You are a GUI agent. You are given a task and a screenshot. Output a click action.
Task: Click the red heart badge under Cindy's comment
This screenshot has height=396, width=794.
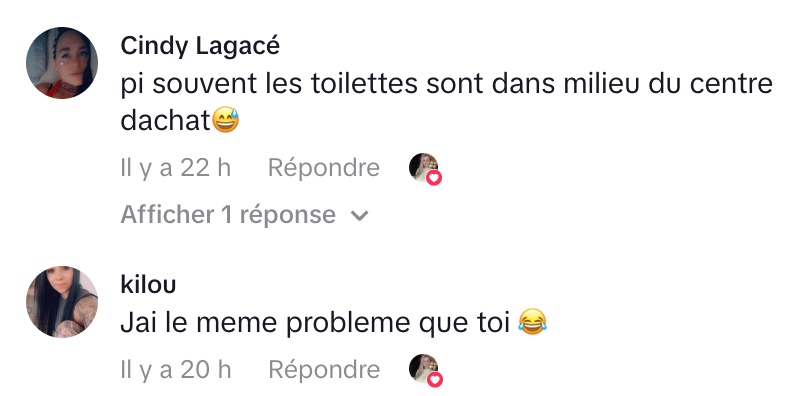[x=434, y=178]
